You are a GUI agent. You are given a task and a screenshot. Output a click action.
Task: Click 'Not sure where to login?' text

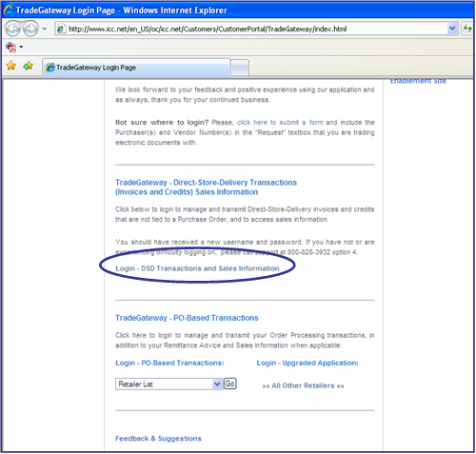(162, 123)
